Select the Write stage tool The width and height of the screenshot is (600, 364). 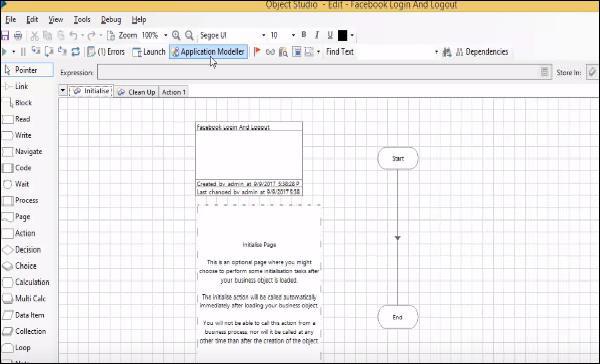[x=17, y=135]
